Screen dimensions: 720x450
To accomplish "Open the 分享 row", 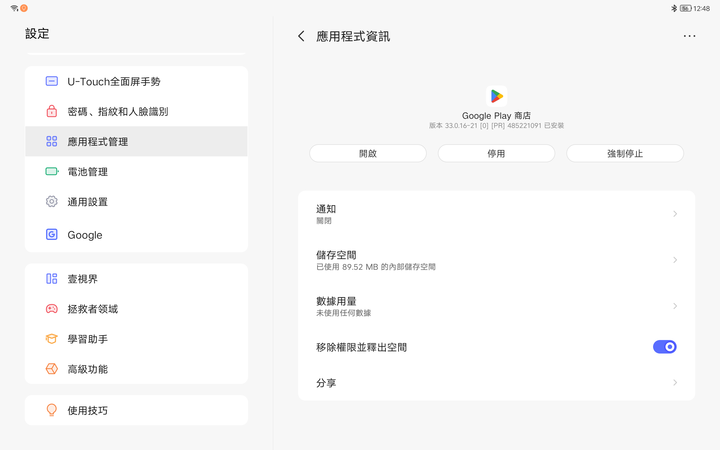I will pos(496,382).
